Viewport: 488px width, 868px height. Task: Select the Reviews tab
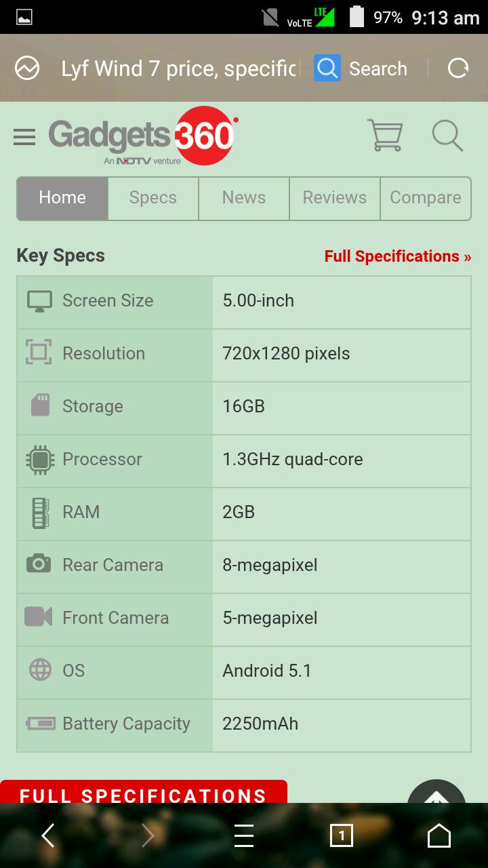(x=335, y=198)
